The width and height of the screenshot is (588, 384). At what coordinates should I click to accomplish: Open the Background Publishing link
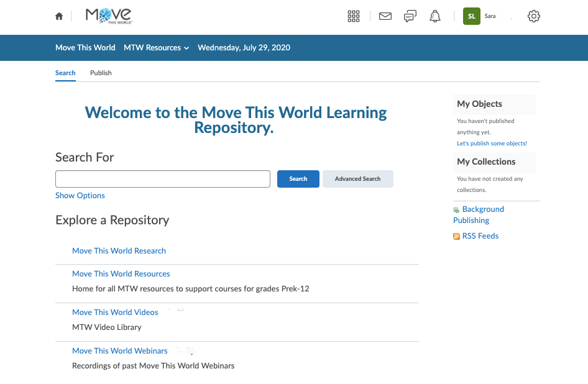(479, 215)
